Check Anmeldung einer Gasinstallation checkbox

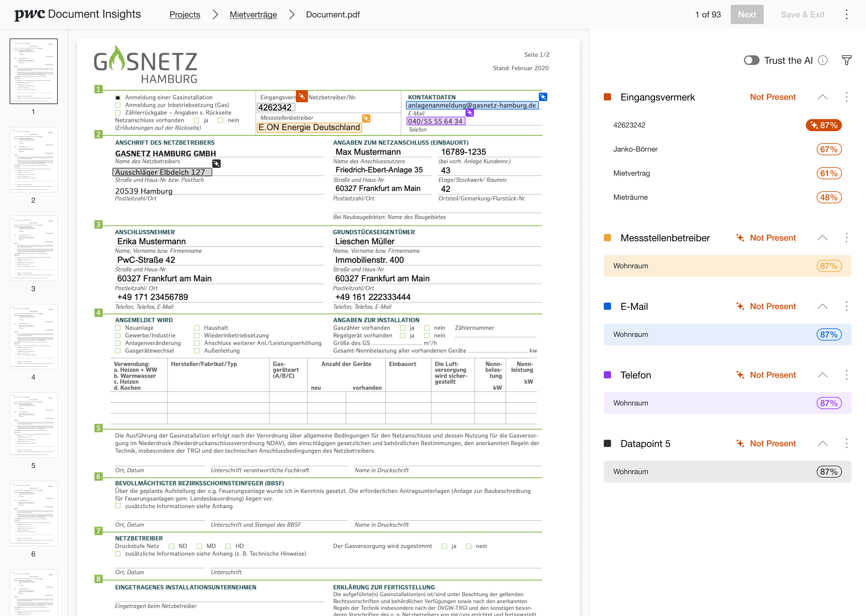click(118, 97)
